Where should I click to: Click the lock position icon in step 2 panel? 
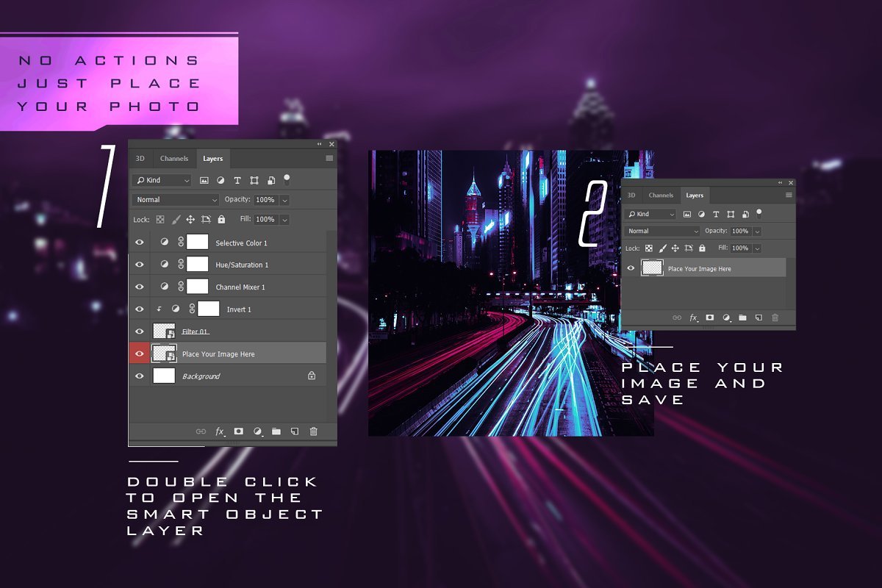(x=676, y=248)
